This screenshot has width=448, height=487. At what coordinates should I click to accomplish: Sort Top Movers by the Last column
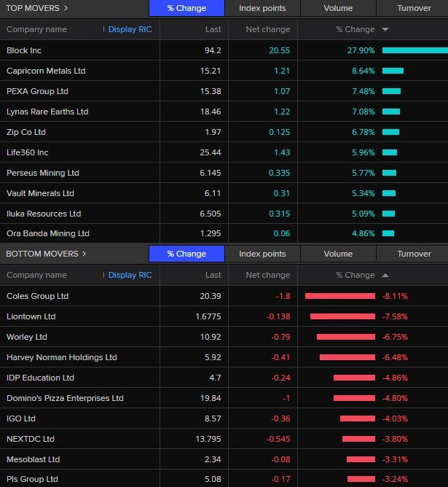pyautogui.click(x=213, y=30)
